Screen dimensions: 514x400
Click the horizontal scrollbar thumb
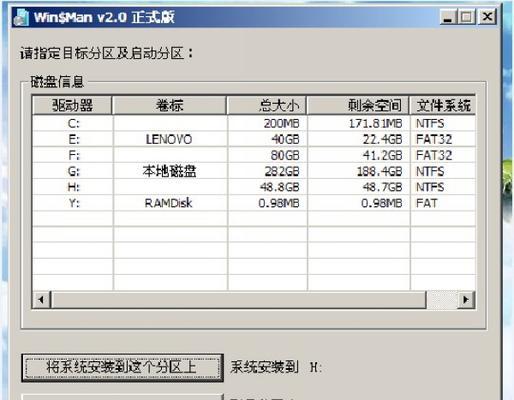pyautogui.click(x=238, y=300)
